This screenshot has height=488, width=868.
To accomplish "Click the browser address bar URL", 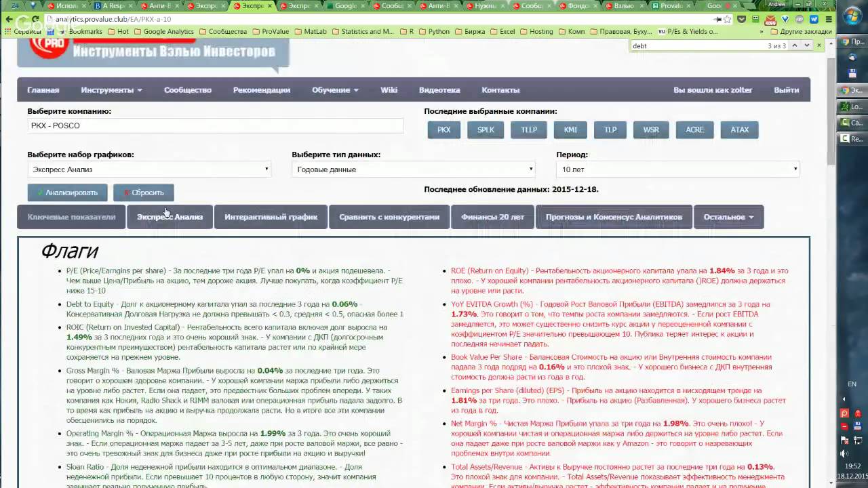I will pos(112,20).
